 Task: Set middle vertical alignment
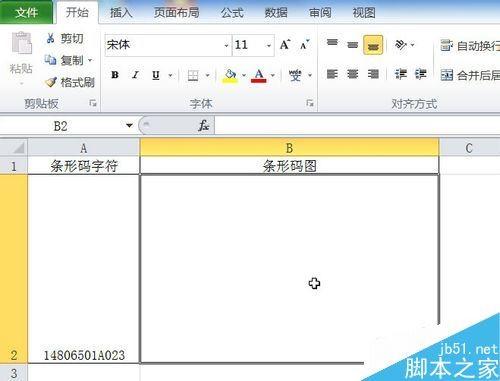pyautogui.click(x=352, y=44)
